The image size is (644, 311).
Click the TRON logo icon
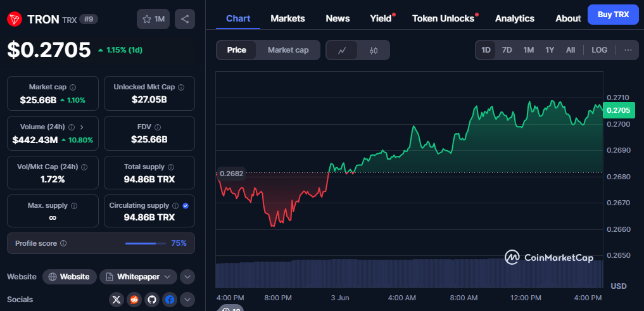pos(15,19)
